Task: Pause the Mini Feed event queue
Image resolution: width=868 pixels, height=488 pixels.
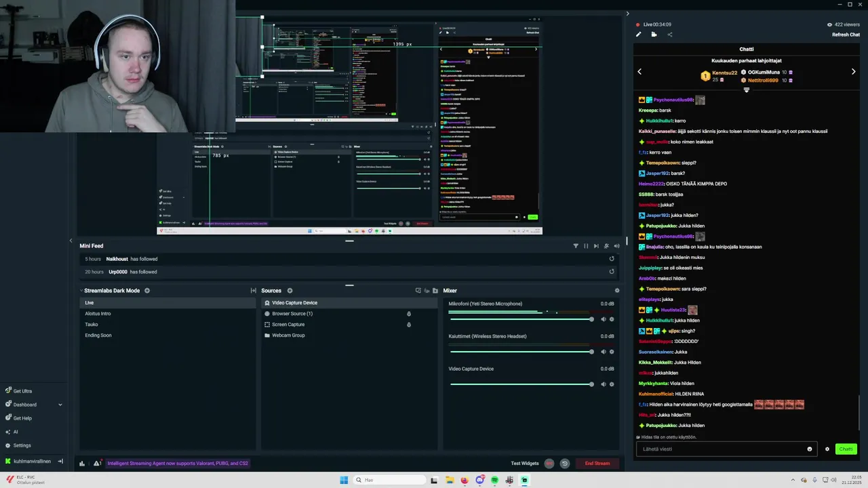Action: [x=586, y=246]
